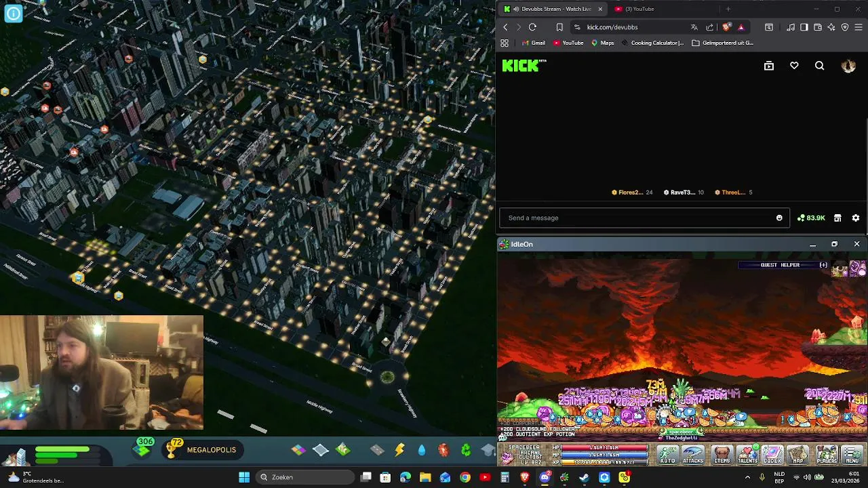Open the IdleOn Codex book
868x488 pixels.
click(772, 455)
